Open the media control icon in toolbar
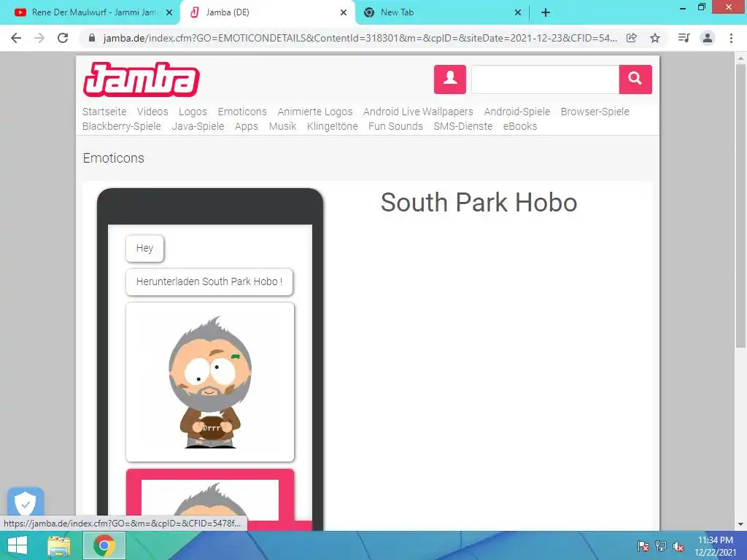The width and height of the screenshot is (747, 560). point(684,38)
